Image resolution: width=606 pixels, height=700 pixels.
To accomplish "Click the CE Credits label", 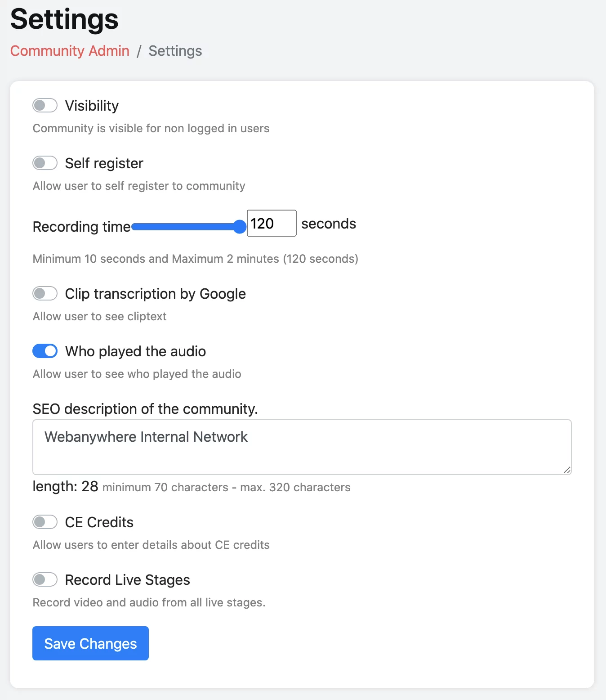I will (99, 522).
